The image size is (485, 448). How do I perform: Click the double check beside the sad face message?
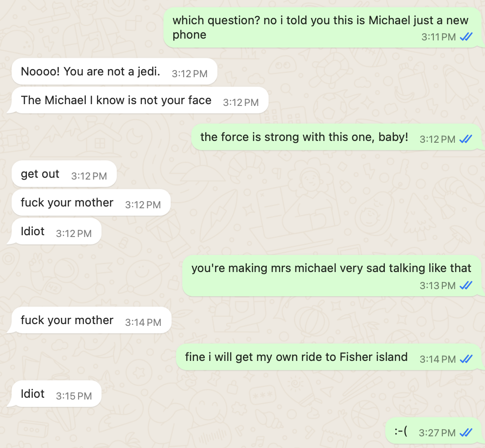pyautogui.click(x=466, y=433)
